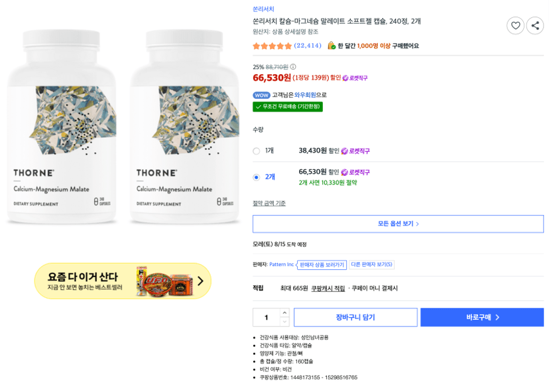This screenshot has width=549, height=392.
Task: Add to cart with 장바구니 담기
Action: tap(355, 318)
